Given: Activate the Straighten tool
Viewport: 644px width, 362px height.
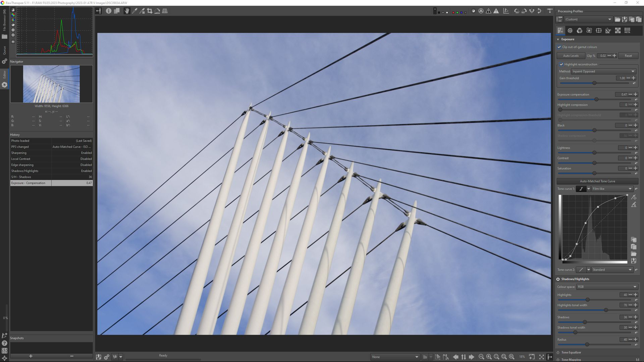Looking at the screenshot, I should (157, 11).
